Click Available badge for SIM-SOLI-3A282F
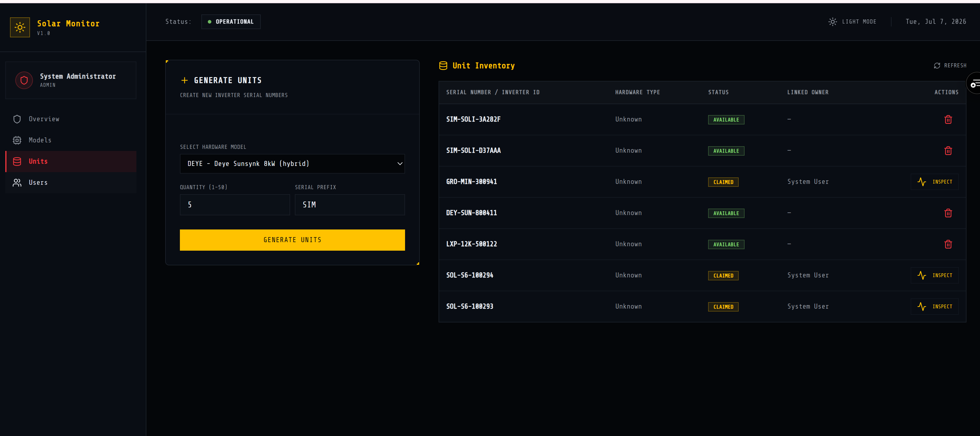Image resolution: width=980 pixels, height=436 pixels. (726, 120)
